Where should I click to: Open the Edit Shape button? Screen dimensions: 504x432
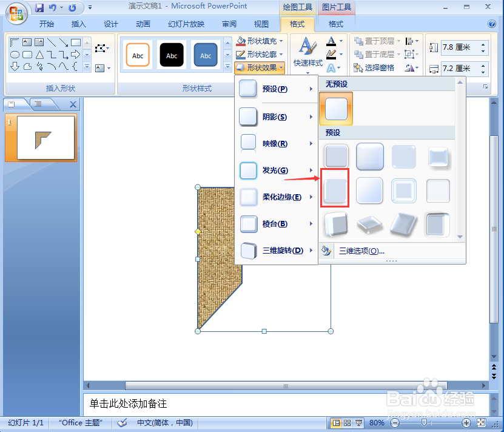(x=102, y=49)
